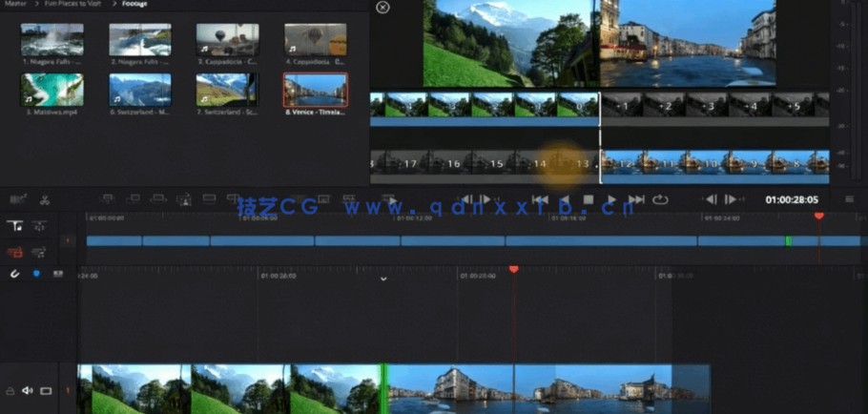Select the Switzerland clip in lower timeline
This screenshot has height=414, width=868.
(x=228, y=388)
